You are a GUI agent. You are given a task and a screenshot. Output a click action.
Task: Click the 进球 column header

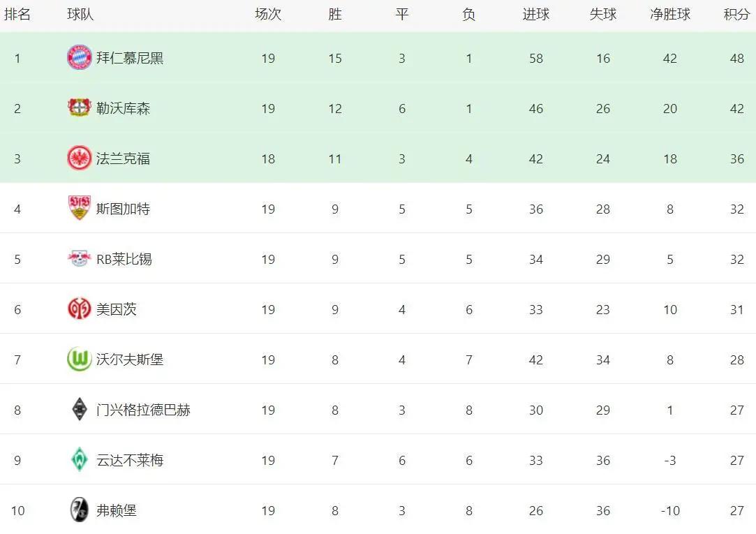[x=536, y=15]
